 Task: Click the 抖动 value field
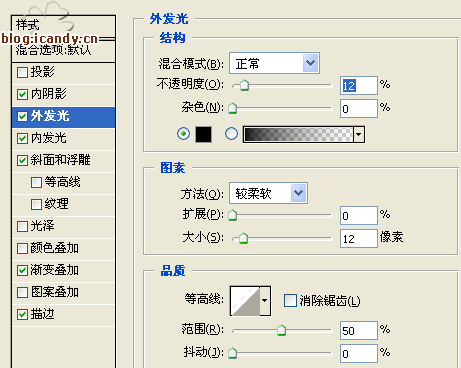359,353
